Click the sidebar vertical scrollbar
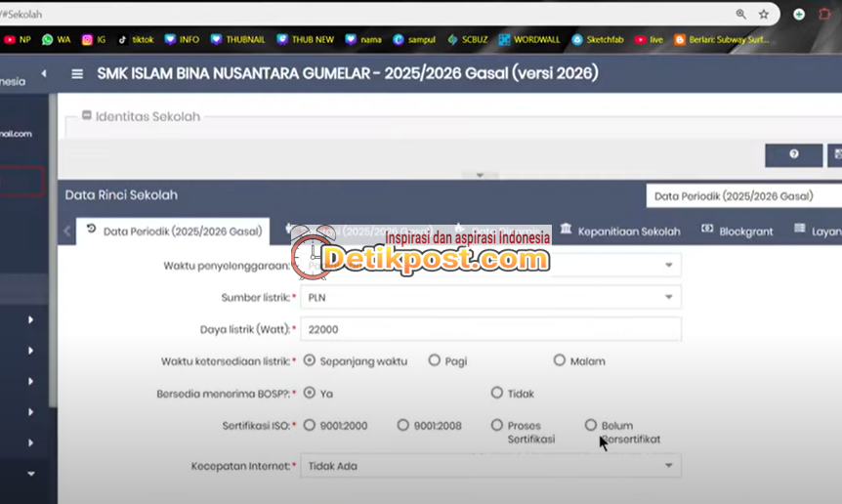Image resolution: width=842 pixels, height=504 pixels. [x=53, y=250]
